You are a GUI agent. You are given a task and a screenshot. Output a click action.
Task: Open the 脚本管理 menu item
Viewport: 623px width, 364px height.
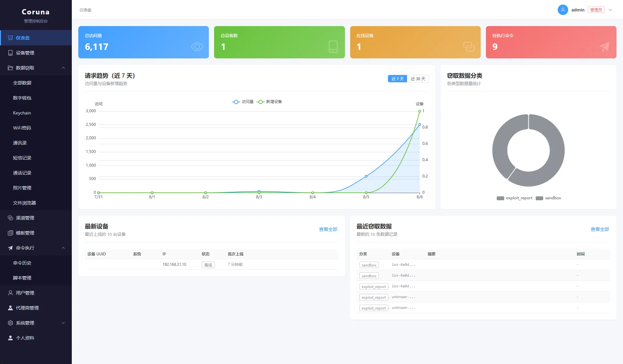tap(36, 278)
